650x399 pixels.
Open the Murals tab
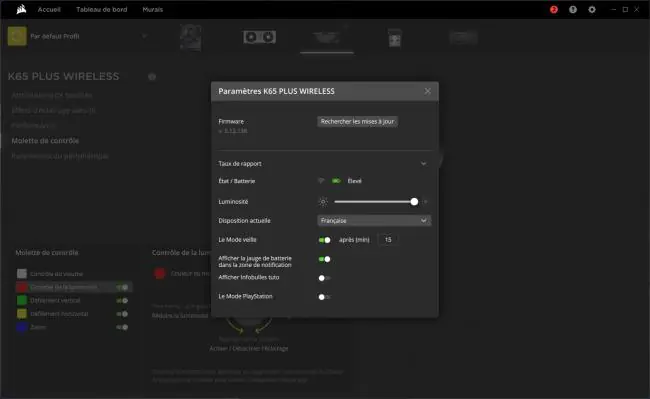(153, 10)
